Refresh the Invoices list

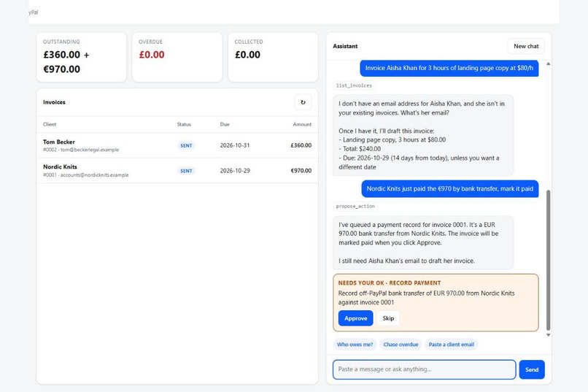(x=303, y=102)
